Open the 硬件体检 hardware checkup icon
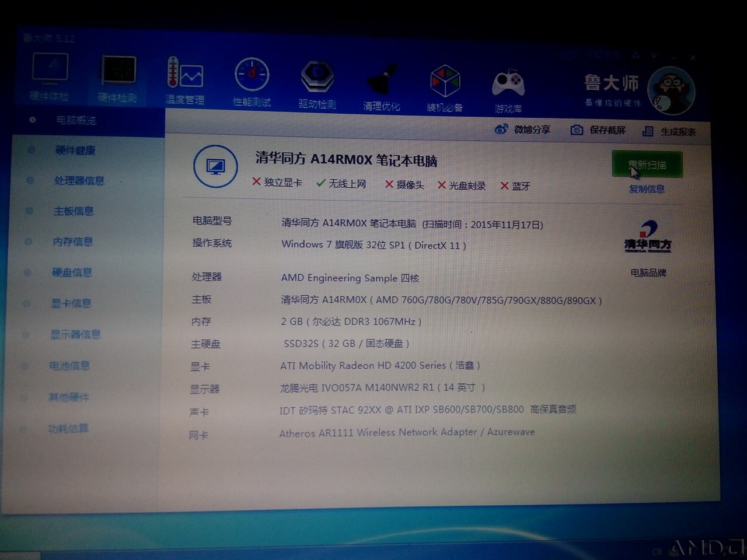 point(50,69)
